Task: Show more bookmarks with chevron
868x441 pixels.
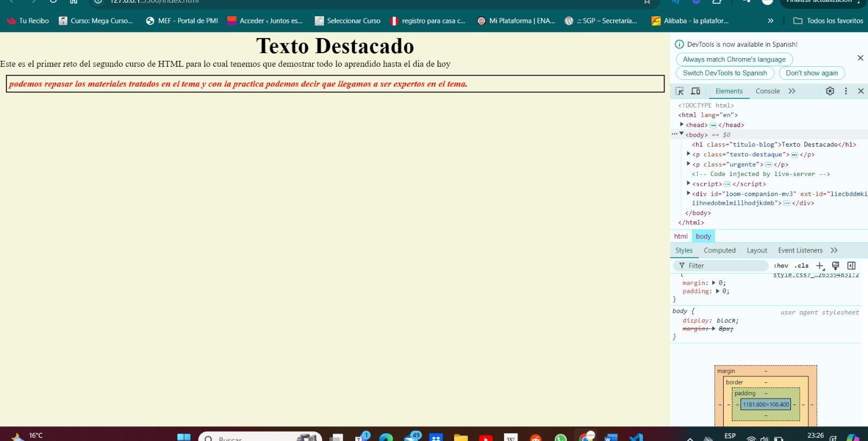Action: [x=770, y=21]
